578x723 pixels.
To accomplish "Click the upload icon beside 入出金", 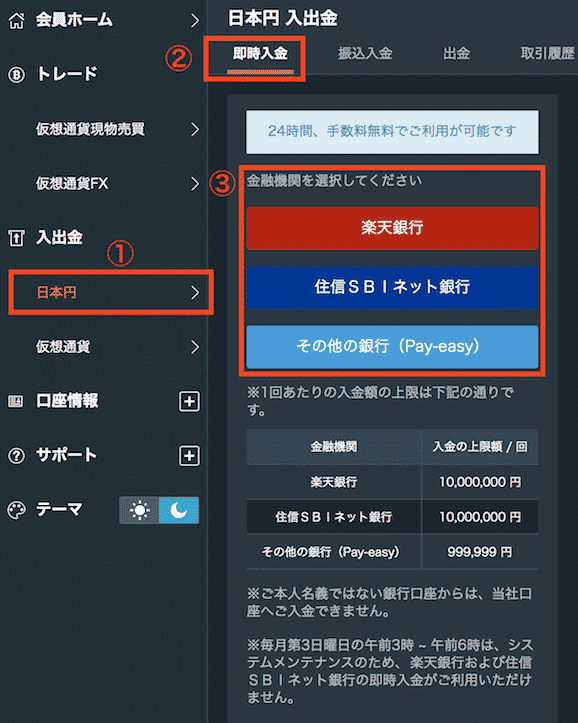I will [16, 238].
